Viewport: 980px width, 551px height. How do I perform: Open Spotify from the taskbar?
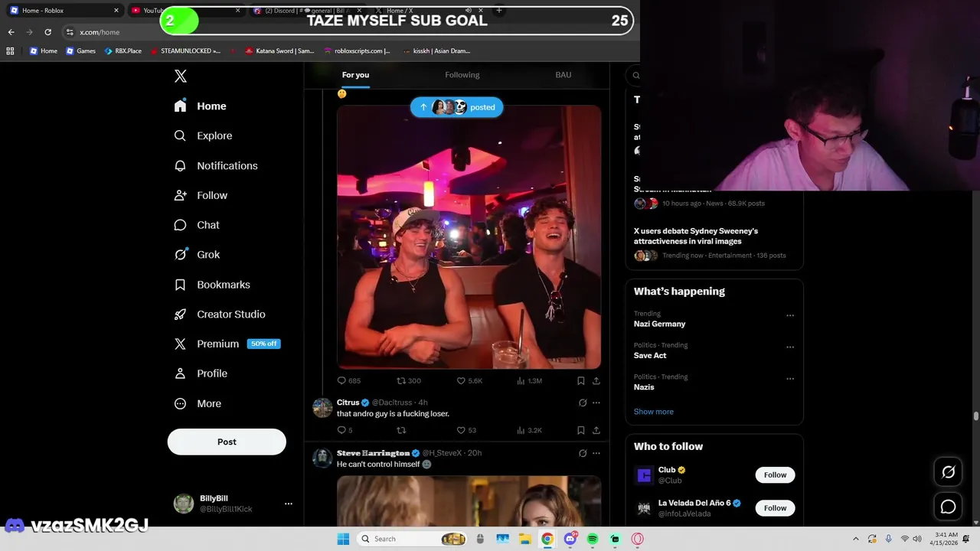(x=593, y=539)
